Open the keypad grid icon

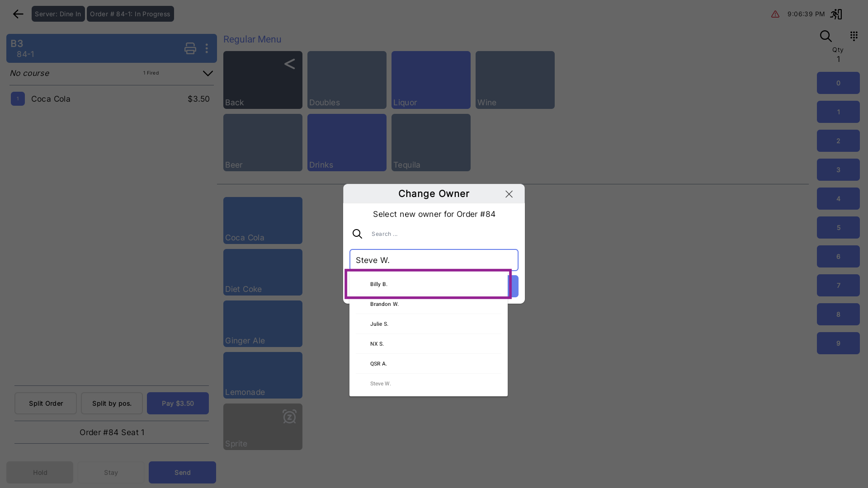click(x=854, y=36)
